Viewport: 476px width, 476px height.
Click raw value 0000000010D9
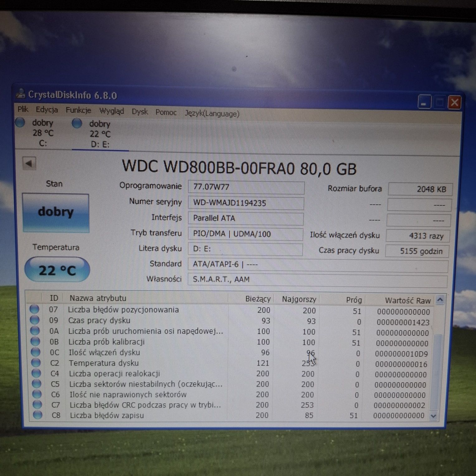tap(401, 354)
